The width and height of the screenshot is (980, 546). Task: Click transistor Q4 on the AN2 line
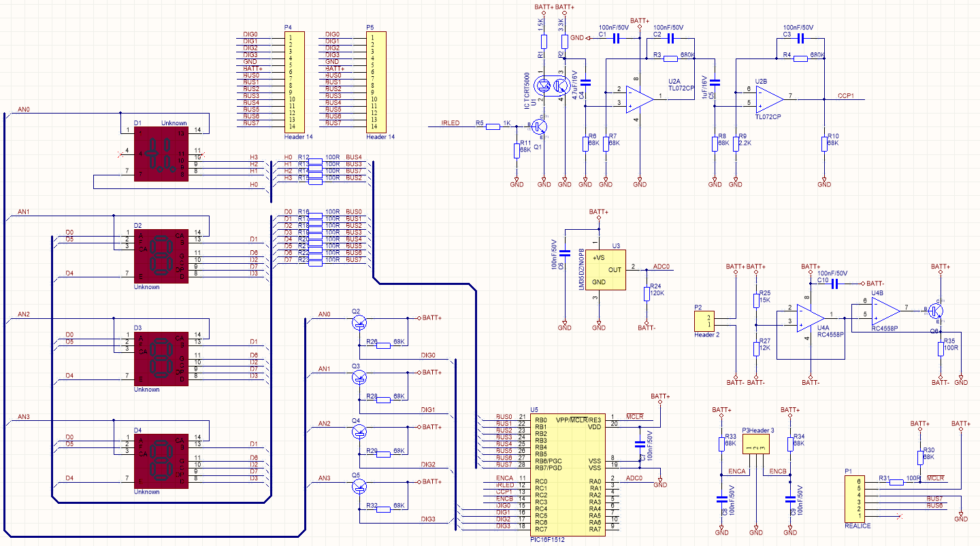[x=359, y=430]
